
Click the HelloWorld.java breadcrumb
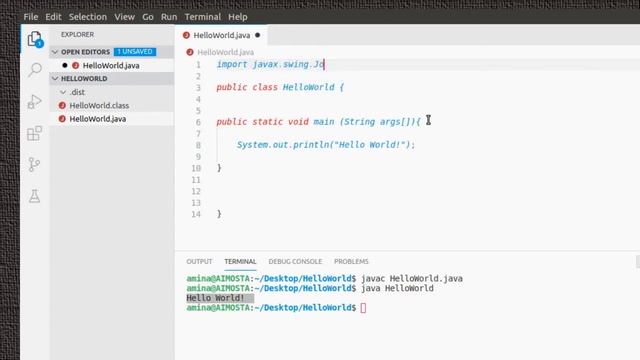pyautogui.click(x=225, y=52)
